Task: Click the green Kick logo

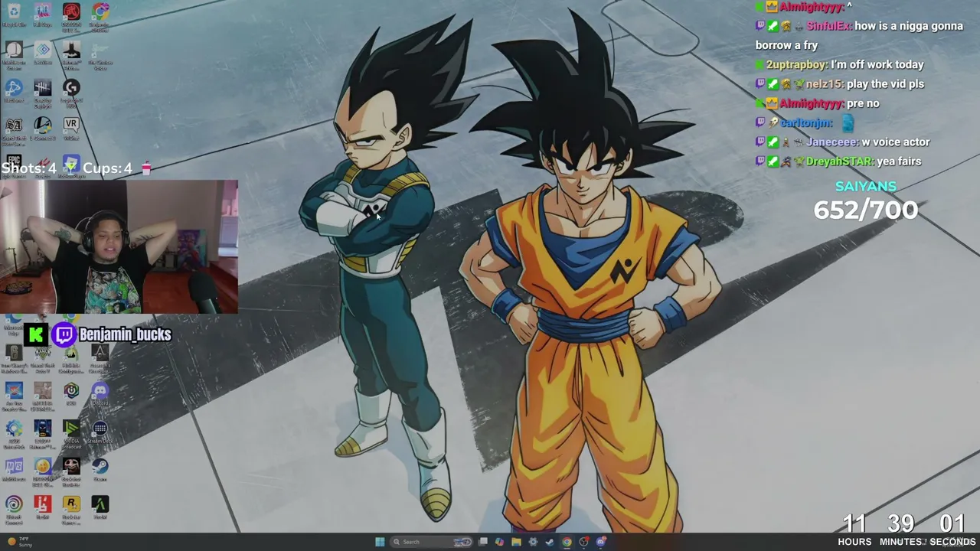Action: [x=36, y=334]
